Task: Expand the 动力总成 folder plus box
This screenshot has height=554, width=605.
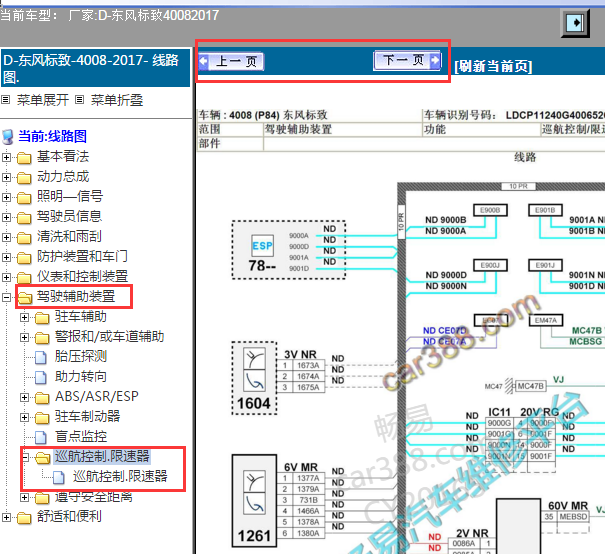Action: tap(6, 177)
